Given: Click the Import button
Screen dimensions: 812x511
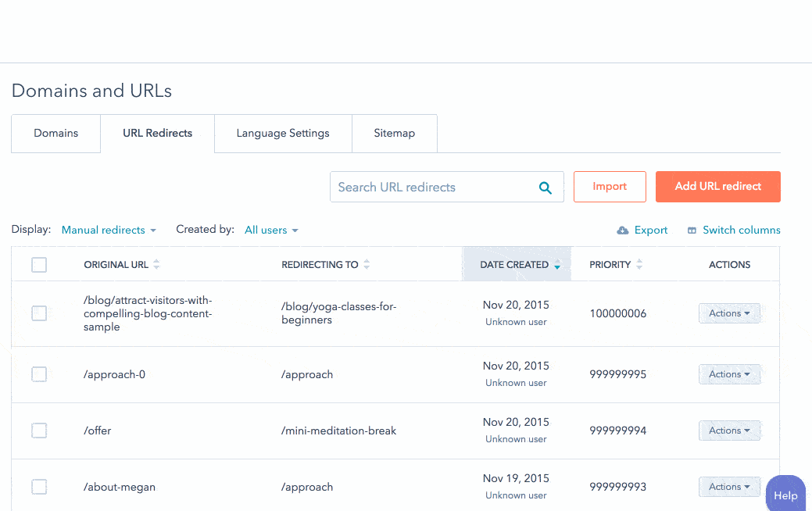Looking at the screenshot, I should 610,187.
